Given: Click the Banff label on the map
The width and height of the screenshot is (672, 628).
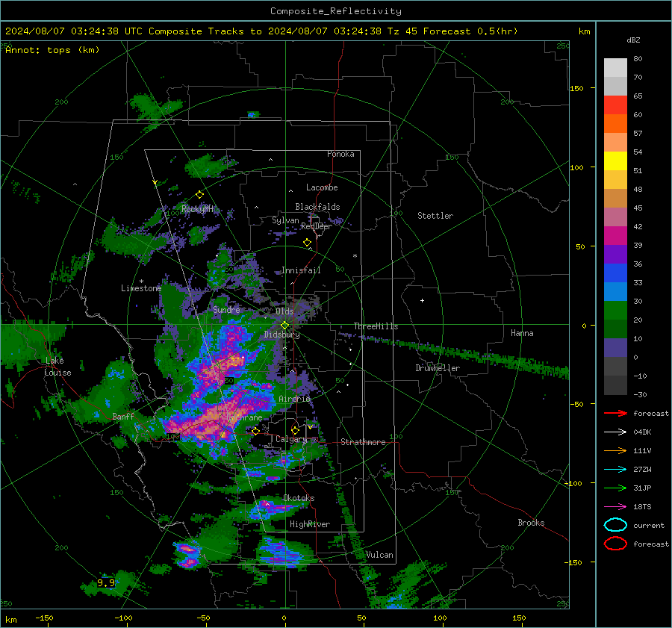Looking at the screenshot, I should coord(123,416).
